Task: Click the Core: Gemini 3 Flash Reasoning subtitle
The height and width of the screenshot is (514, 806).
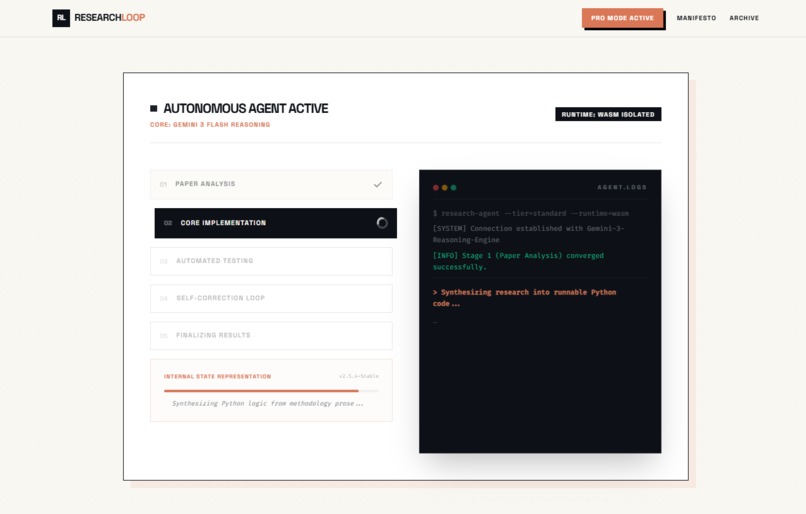Action: click(x=210, y=124)
